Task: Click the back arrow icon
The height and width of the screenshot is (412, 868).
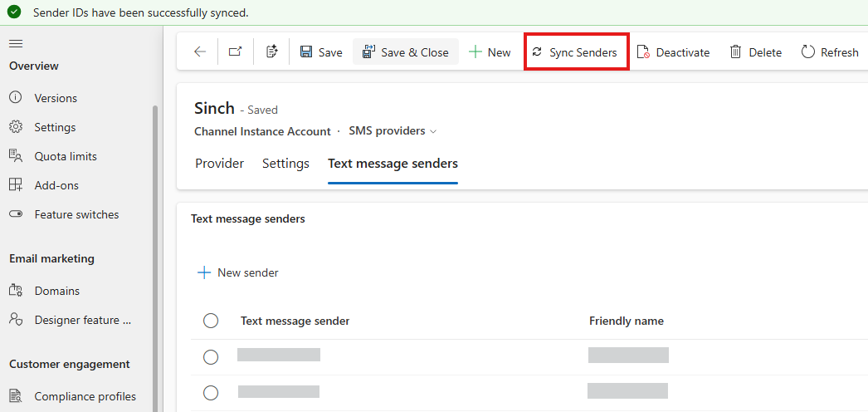Action: click(200, 52)
